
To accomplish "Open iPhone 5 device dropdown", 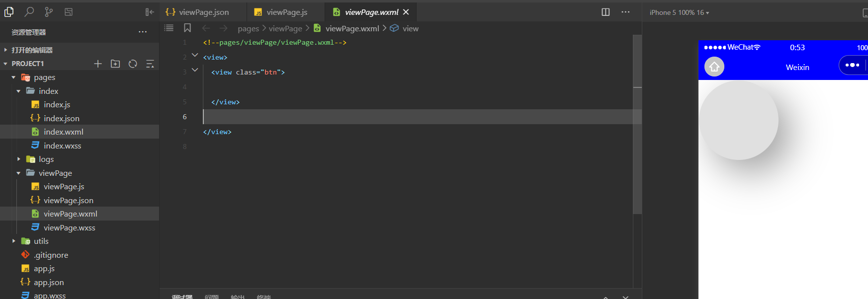I will pyautogui.click(x=679, y=12).
